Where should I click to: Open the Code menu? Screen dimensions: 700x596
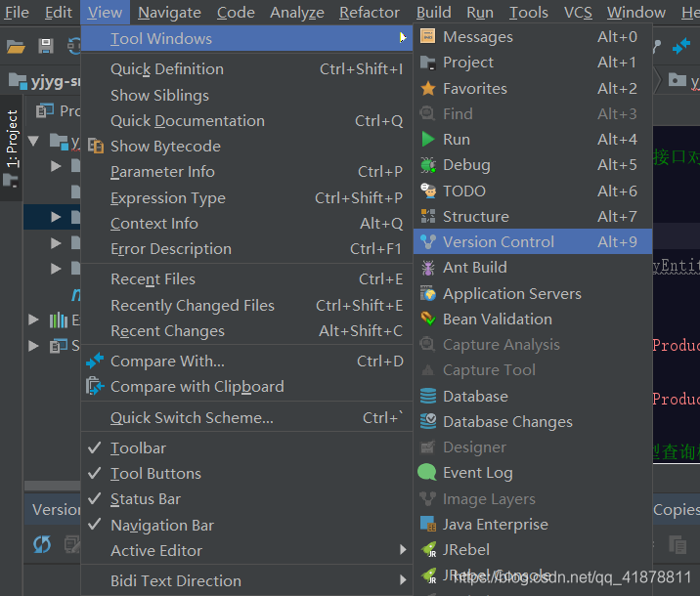236,12
